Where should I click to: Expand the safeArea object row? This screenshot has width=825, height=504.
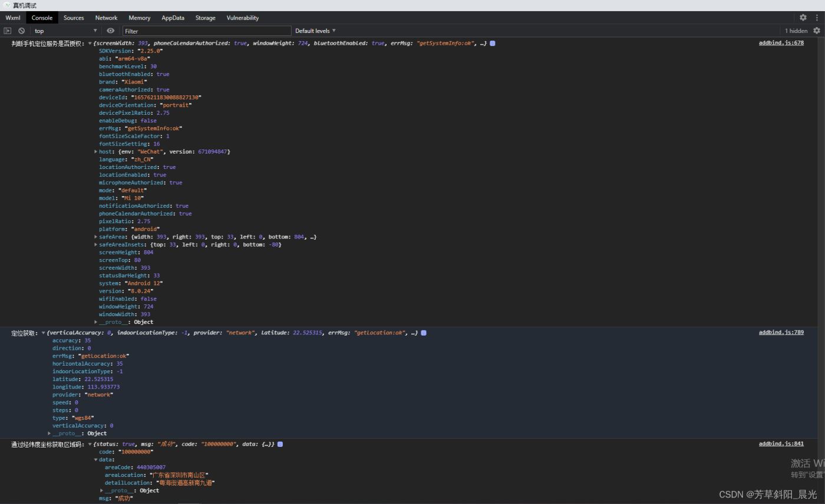pyautogui.click(x=95, y=237)
